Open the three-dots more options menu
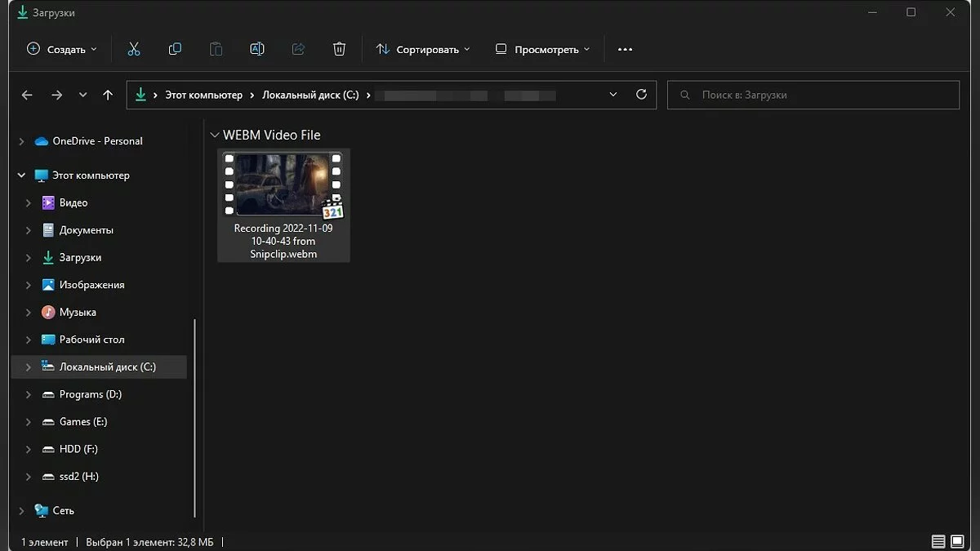 click(x=625, y=49)
